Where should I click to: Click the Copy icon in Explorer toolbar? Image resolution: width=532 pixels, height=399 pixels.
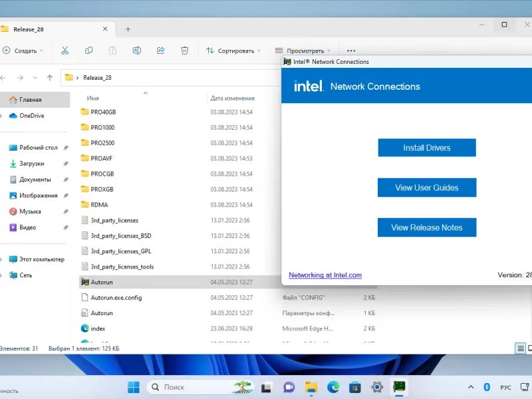[x=89, y=51]
